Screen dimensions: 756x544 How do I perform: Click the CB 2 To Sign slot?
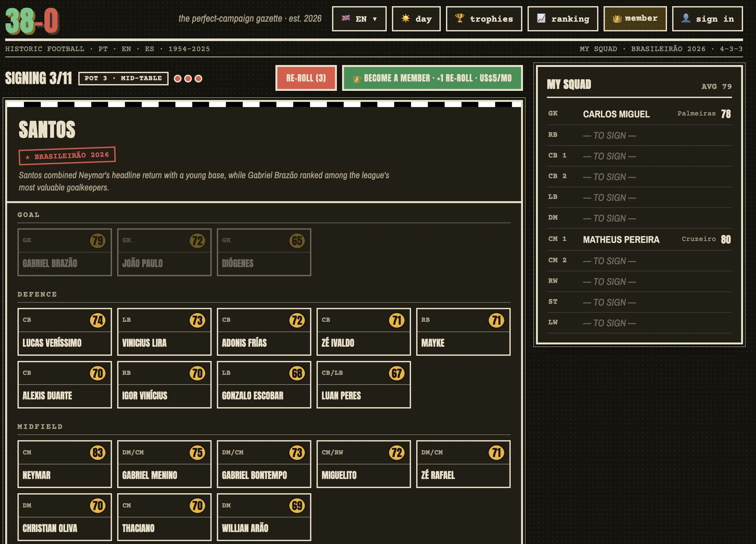coord(639,177)
